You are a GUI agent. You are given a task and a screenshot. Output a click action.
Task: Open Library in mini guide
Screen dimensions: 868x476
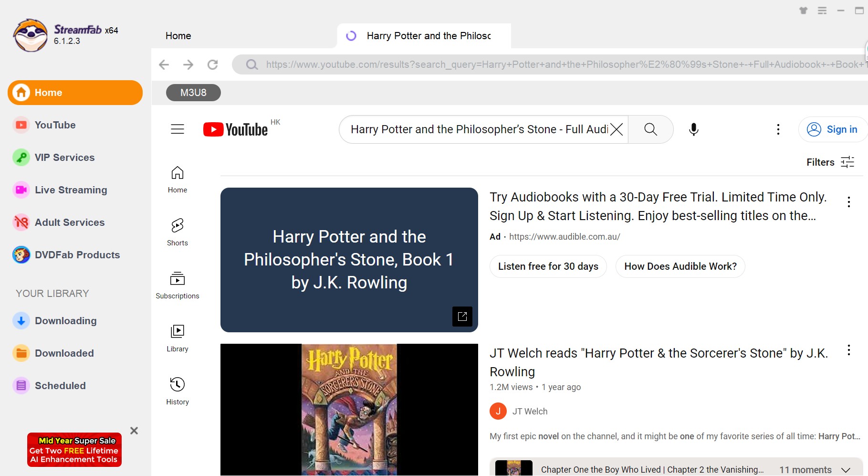(178, 338)
